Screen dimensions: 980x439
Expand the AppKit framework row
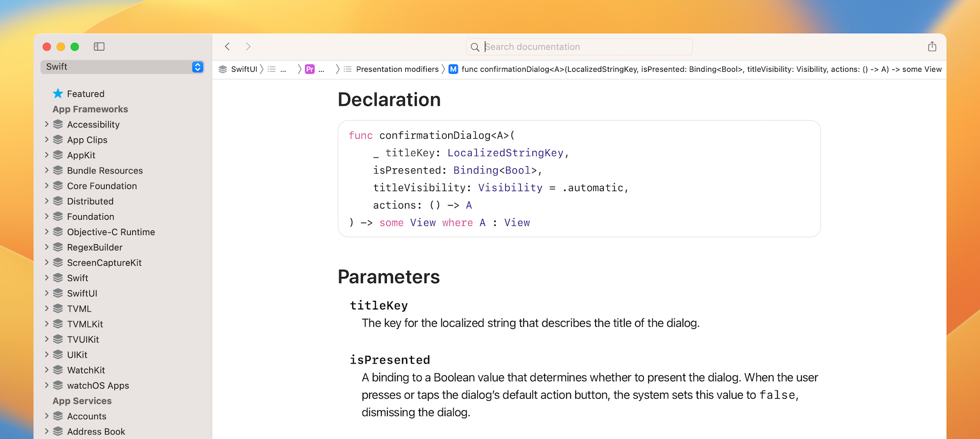[x=46, y=155]
